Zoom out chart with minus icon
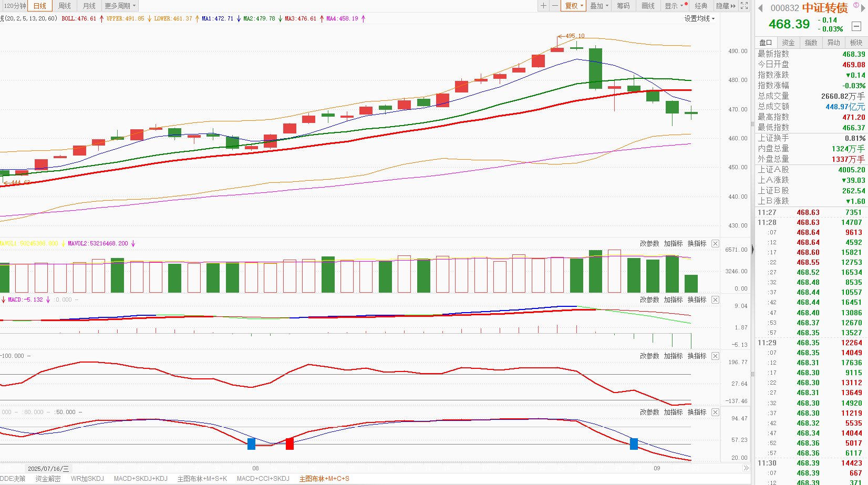Image resolution: width=868 pixels, height=485 pixels. pyautogui.click(x=555, y=6)
